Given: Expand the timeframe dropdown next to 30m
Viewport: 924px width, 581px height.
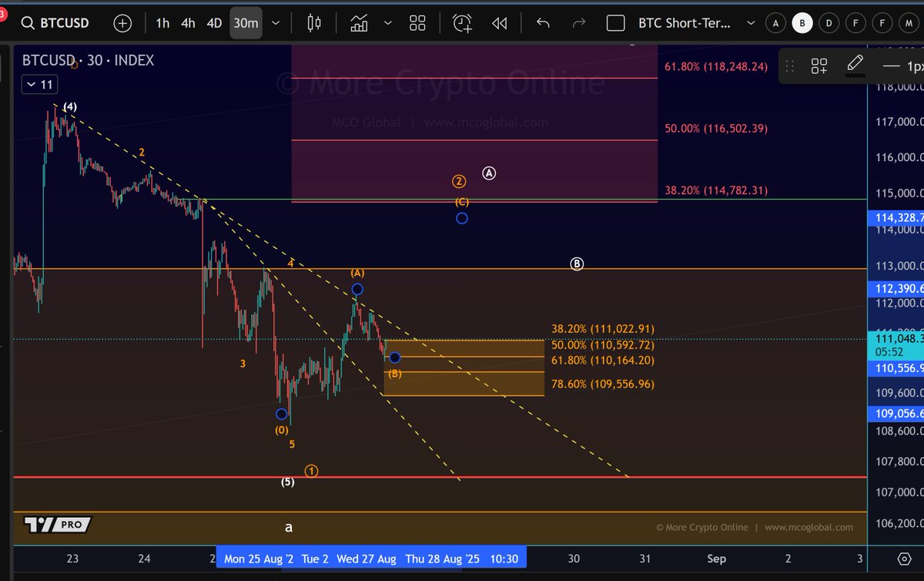Looking at the screenshot, I should (276, 23).
